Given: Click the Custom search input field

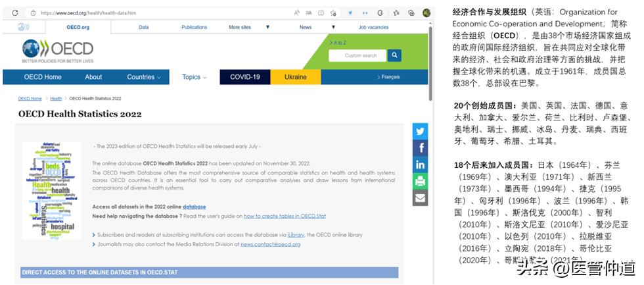Looking at the screenshot, I should [x=357, y=55].
